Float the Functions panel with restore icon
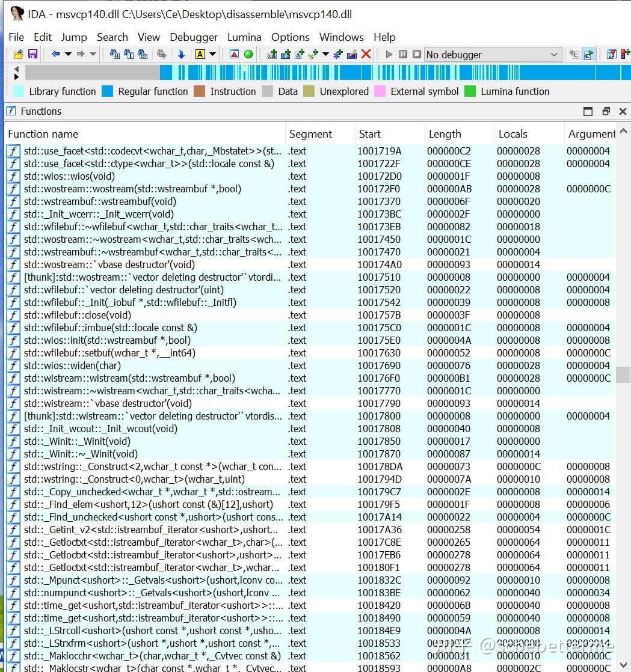This screenshot has width=631, height=672. 606,111
